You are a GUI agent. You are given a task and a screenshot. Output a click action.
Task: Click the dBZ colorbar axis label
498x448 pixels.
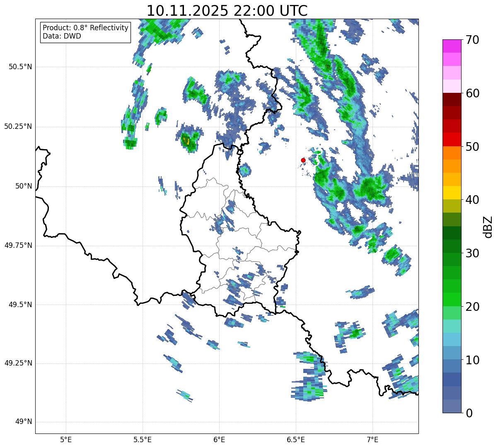pyautogui.click(x=488, y=226)
